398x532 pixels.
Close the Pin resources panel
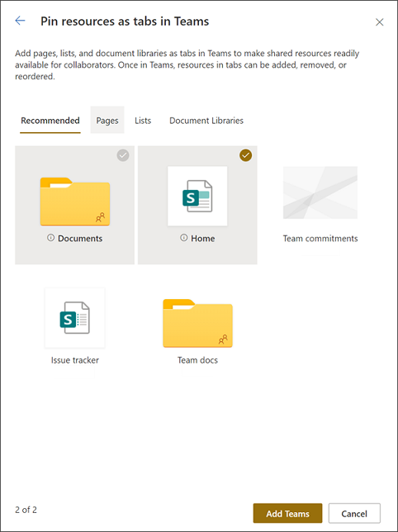tap(379, 22)
